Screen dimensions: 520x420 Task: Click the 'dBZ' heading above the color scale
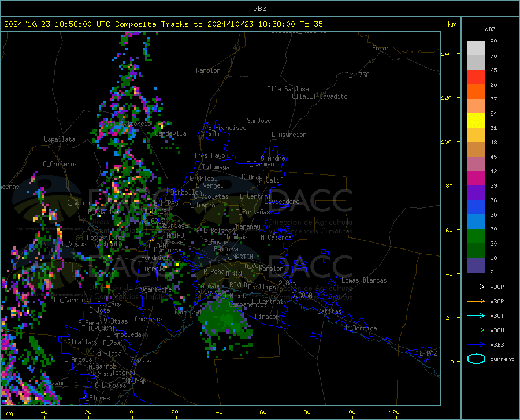coord(490,29)
